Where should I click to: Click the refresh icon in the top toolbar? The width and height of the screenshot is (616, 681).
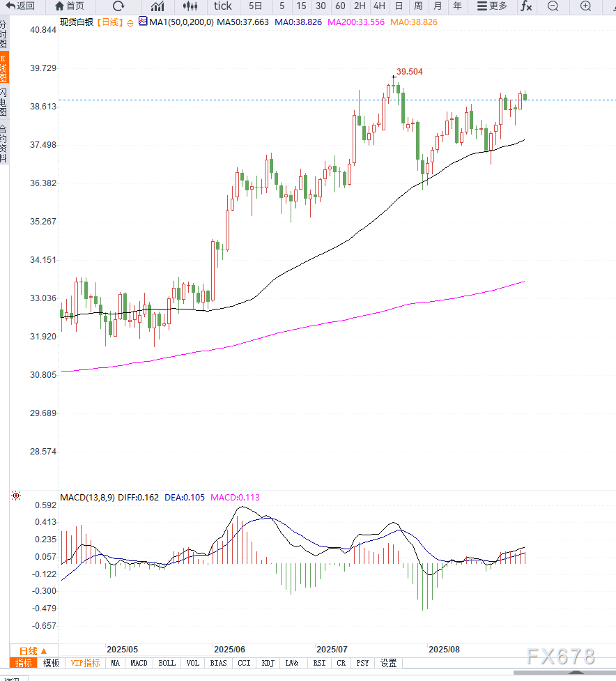[x=119, y=6]
